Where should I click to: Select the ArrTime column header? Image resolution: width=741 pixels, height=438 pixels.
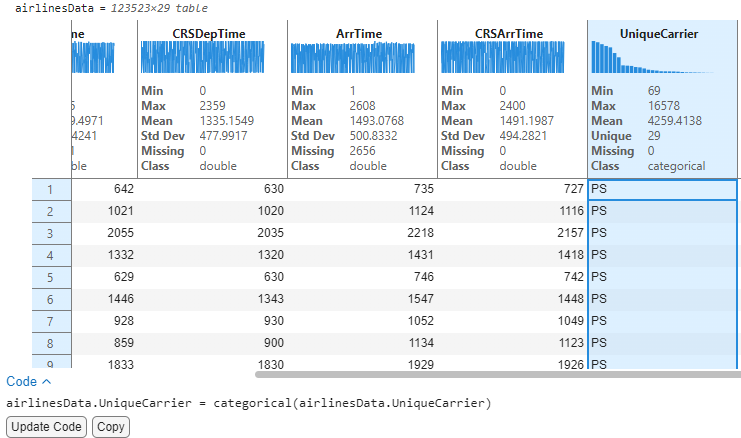(x=362, y=34)
